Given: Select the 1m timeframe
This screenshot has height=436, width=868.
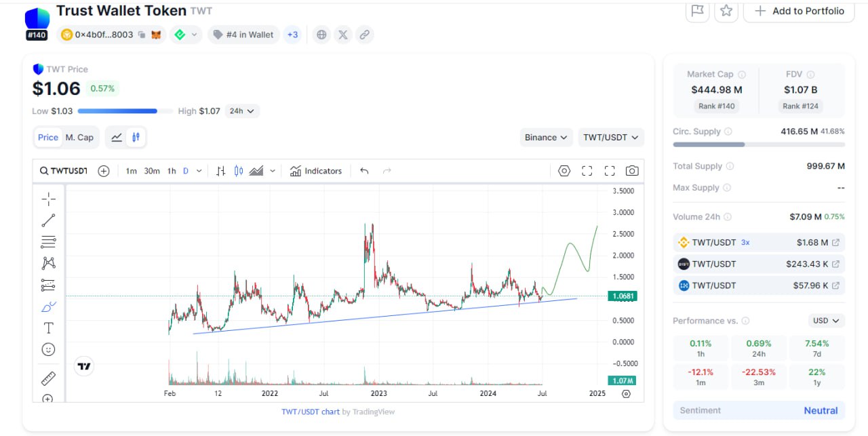Looking at the screenshot, I should (132, 171).
